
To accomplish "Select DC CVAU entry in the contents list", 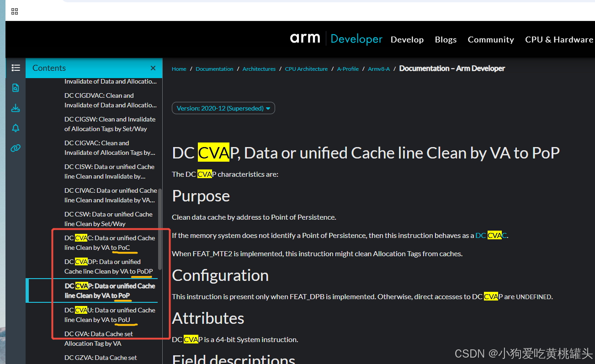I will click(x=110, y=315).
